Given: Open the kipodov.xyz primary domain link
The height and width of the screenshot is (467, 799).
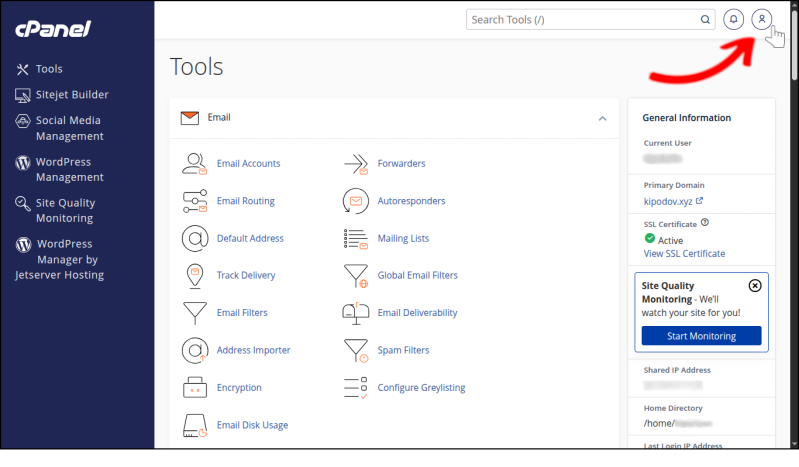Looking at the screenshot, I should point(668,201).
